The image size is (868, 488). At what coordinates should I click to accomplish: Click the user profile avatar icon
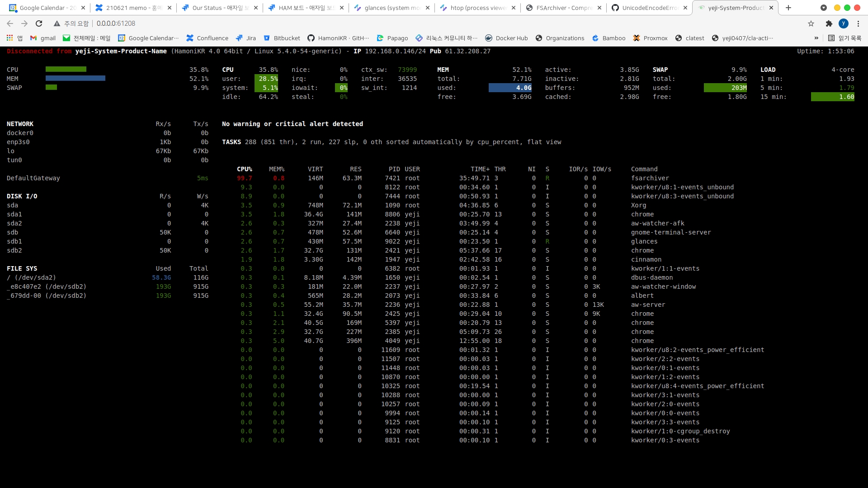click(843, 23)
